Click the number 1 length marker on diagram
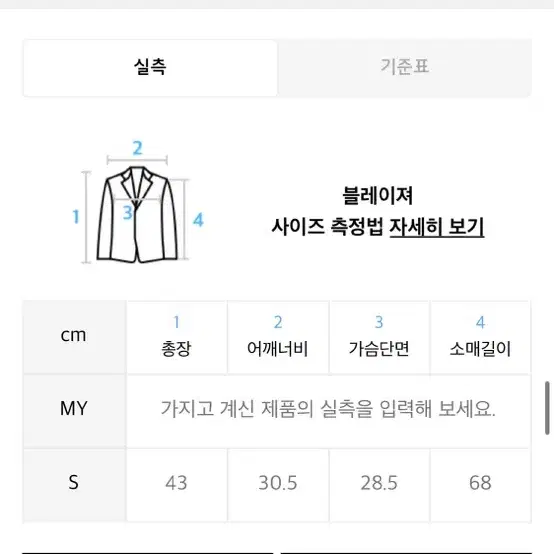The height and width of the screenshot is (554, 554). coord(76,217)
